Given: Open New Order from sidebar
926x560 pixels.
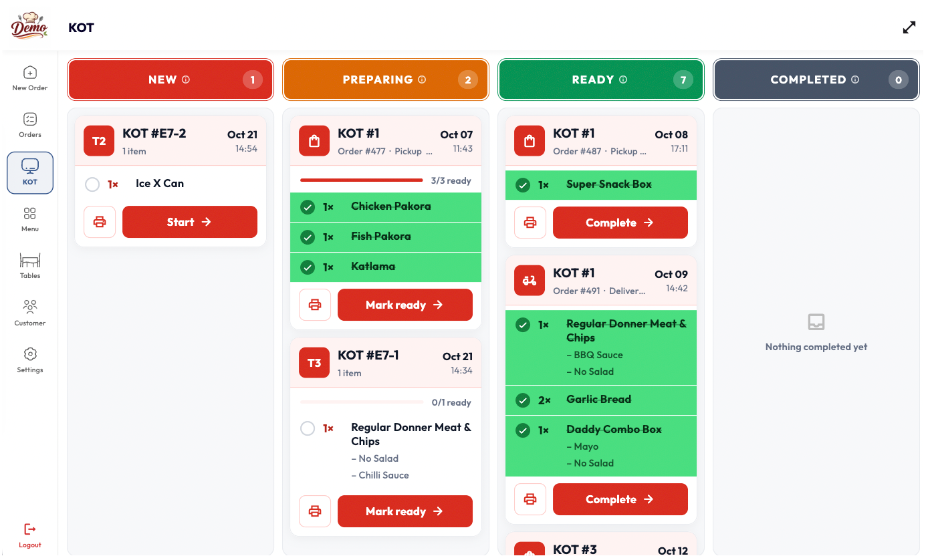Looking at the screenshot, I should pos(30,78).
